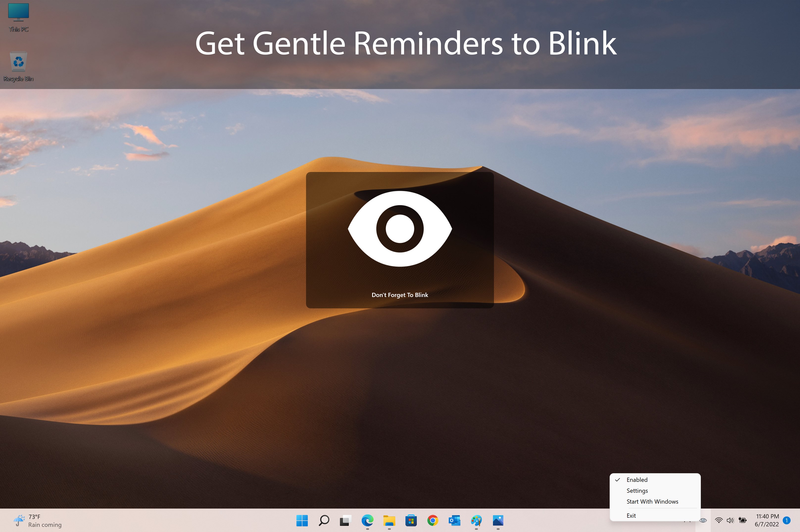Click the Windows Start button
Image resolution: width=800 pixels, height=532 pixels.
click(x=302, y=520)
